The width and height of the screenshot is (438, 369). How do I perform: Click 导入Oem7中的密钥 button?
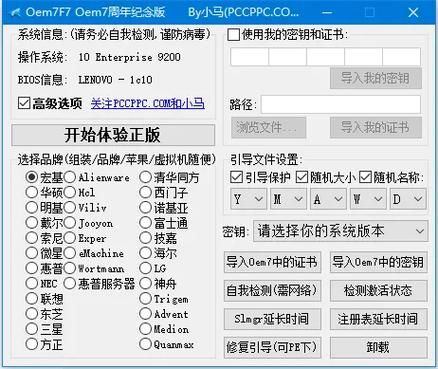point(379,262)
